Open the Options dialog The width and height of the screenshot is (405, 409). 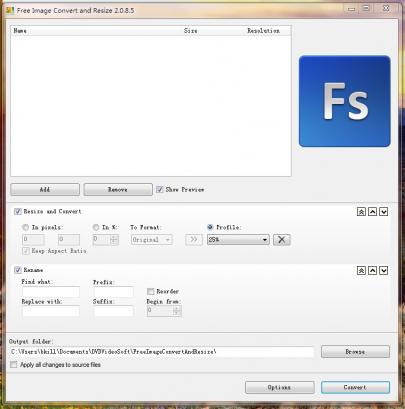(280, 387)
